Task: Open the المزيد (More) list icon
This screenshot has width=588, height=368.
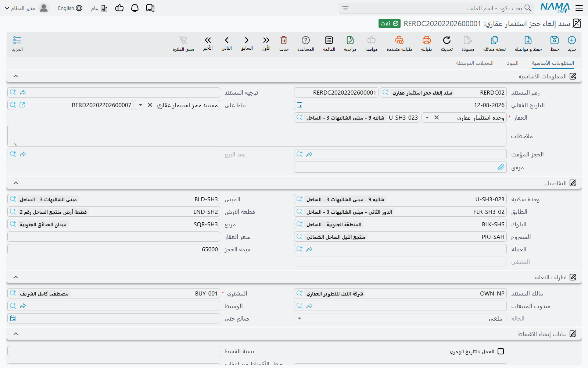Action: pos(17,40)
